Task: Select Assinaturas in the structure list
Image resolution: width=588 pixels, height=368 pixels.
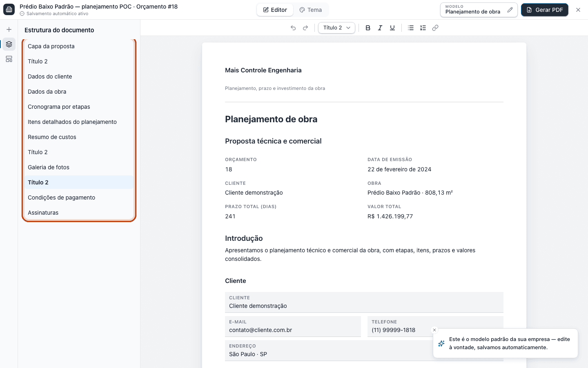Action: click(79, 213)
